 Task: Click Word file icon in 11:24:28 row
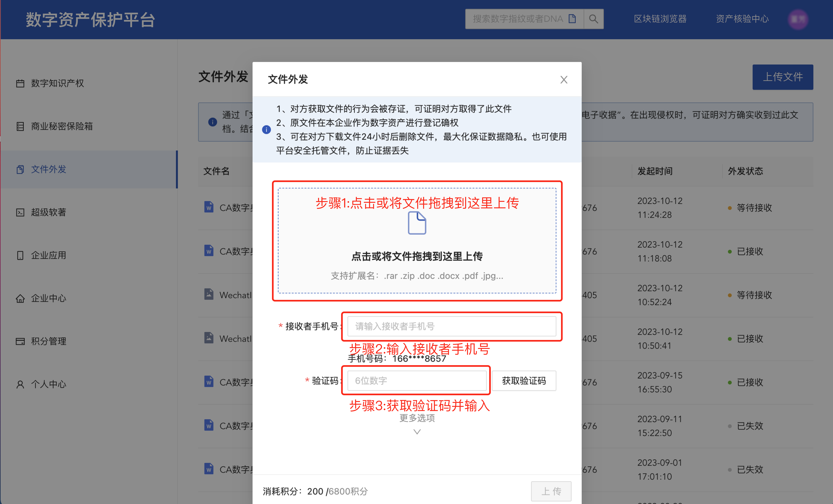pyautogui.click(x=209, y=207)
